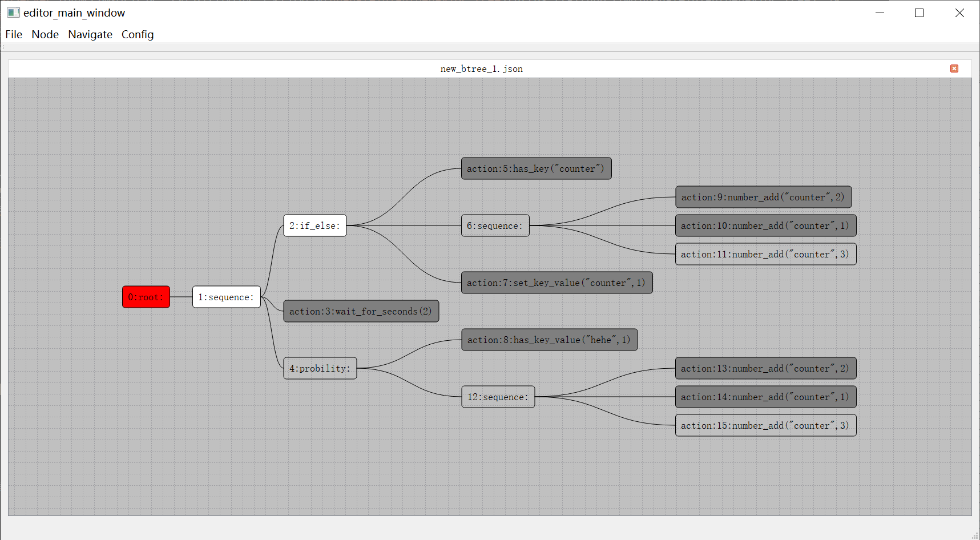Click the editor_main_window title bar icon
This screenshot has height=540, width=980.
[13, 13]
